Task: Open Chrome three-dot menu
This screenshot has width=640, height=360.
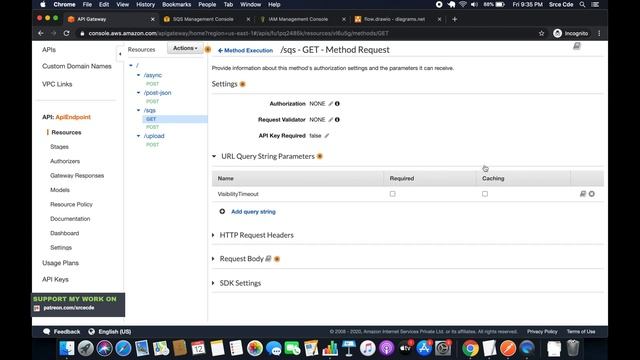Action: pos(599,33)
